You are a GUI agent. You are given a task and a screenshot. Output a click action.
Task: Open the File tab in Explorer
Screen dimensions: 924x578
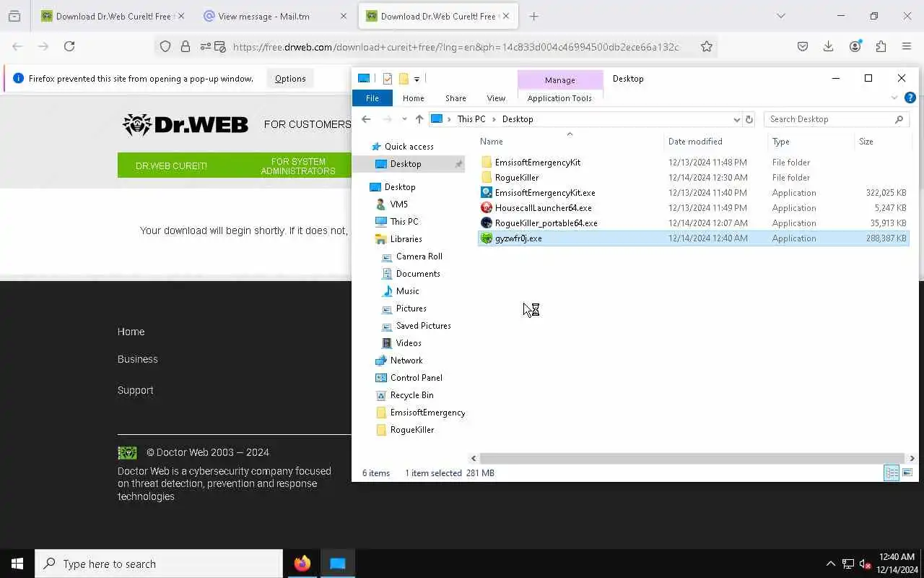pyautogui.click(x=372, y=98)
